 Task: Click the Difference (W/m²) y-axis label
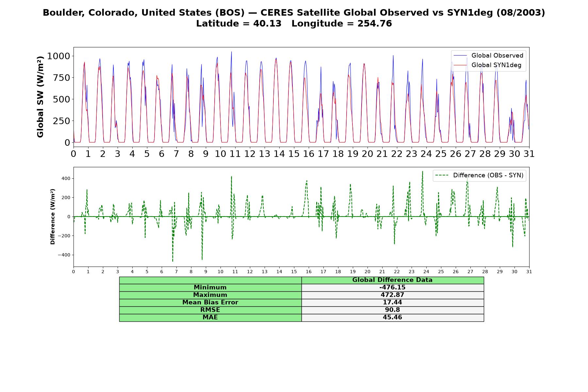(53, 217)
